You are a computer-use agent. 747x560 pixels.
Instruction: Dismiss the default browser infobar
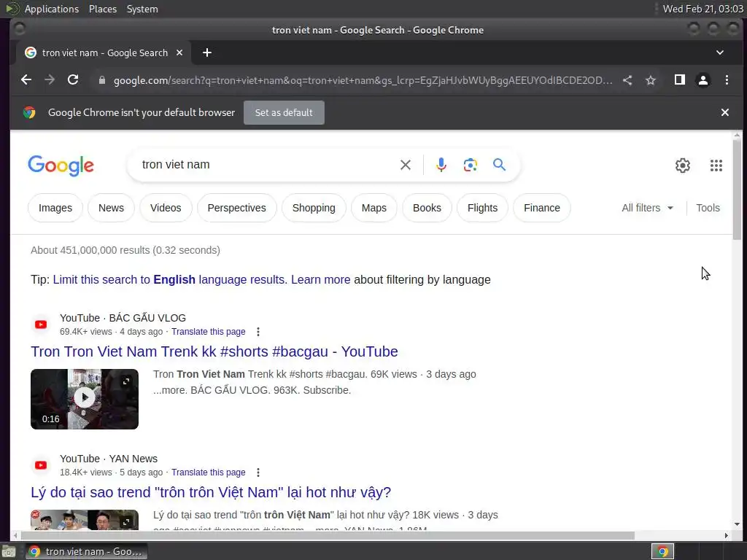click(724, 112)
